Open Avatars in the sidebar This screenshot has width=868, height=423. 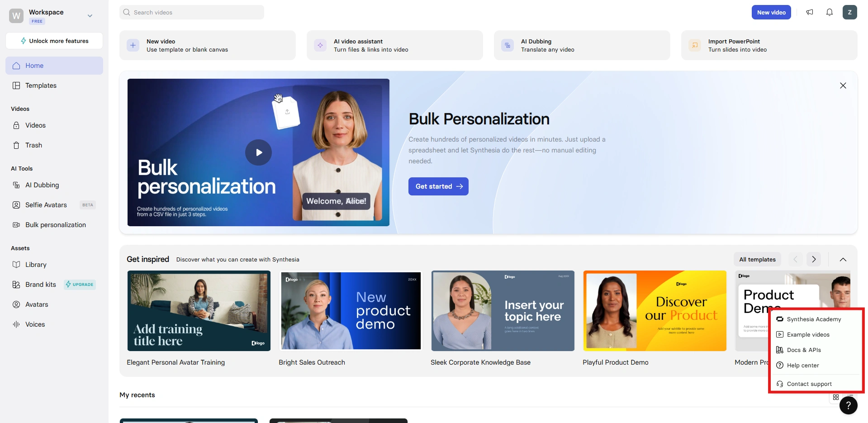(54, 304)
